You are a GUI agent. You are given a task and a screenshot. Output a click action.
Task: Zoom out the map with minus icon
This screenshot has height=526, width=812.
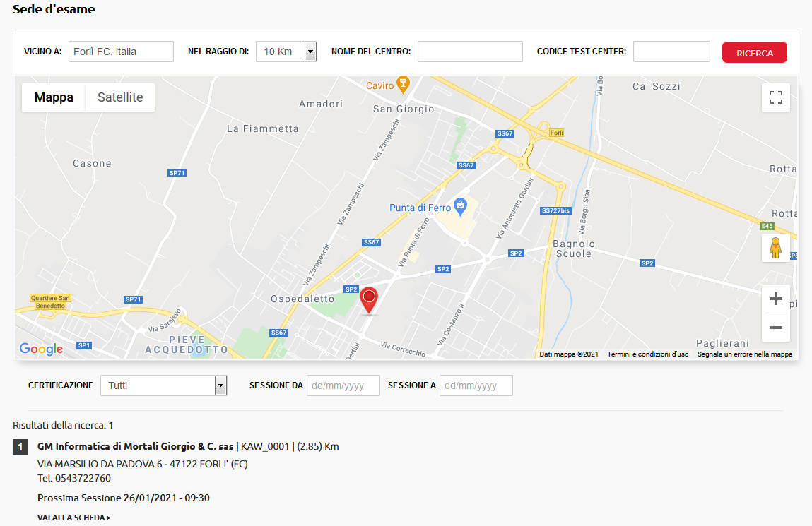[776, 328]
